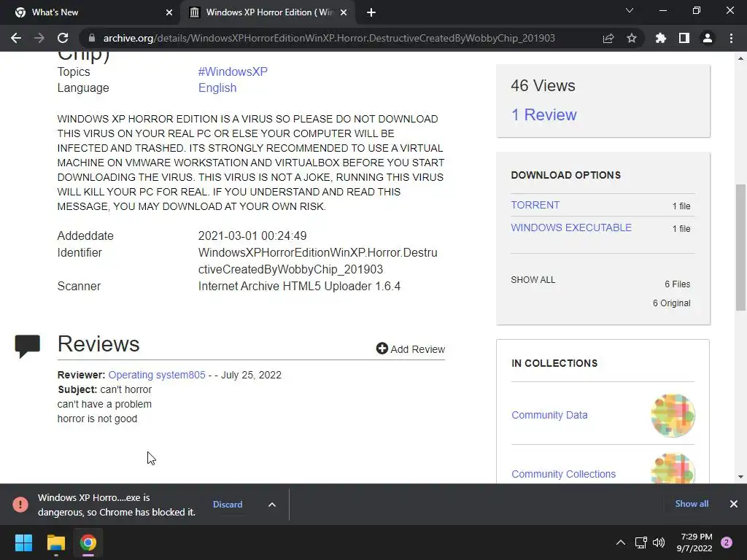Open File Explorer from the taskbar
Image resolution: width=747 pixels, height=560 pixels.
point(55,542)
